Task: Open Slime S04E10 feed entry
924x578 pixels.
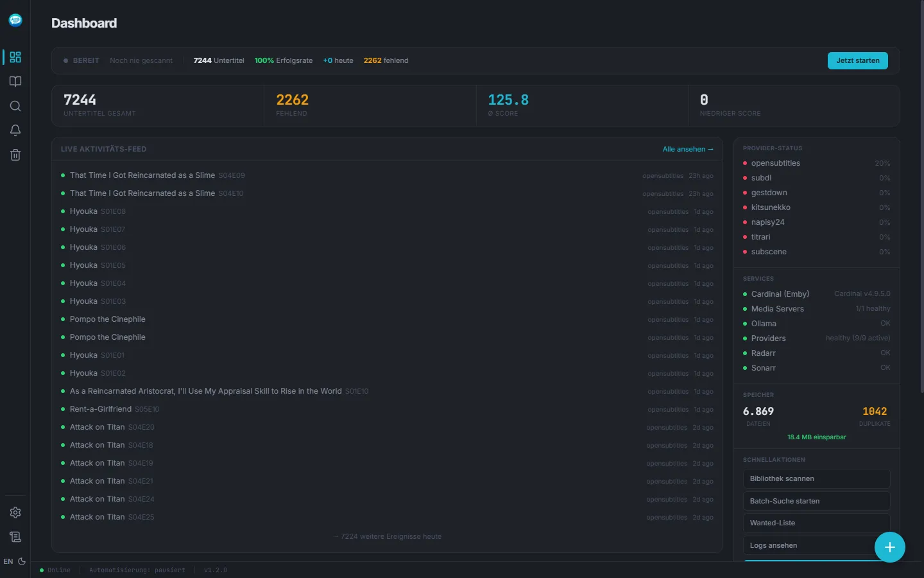Action: [x=387, y=193]
